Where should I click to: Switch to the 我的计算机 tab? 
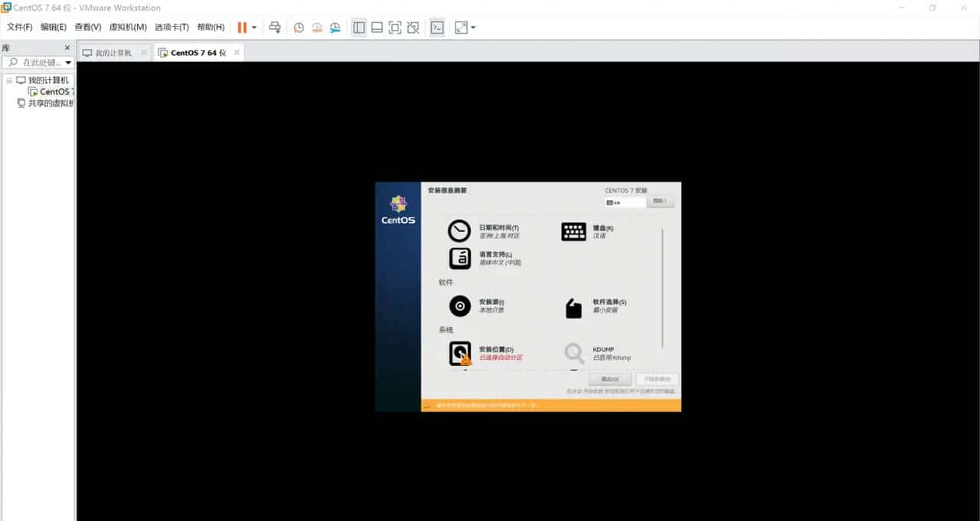tap(113, 53)
